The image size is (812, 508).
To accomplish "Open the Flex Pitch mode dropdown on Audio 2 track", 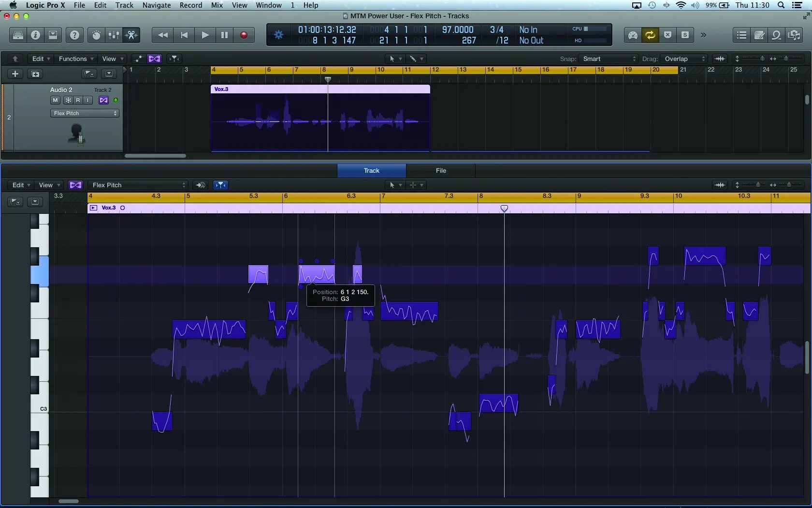I will click(x=85, y=113).
